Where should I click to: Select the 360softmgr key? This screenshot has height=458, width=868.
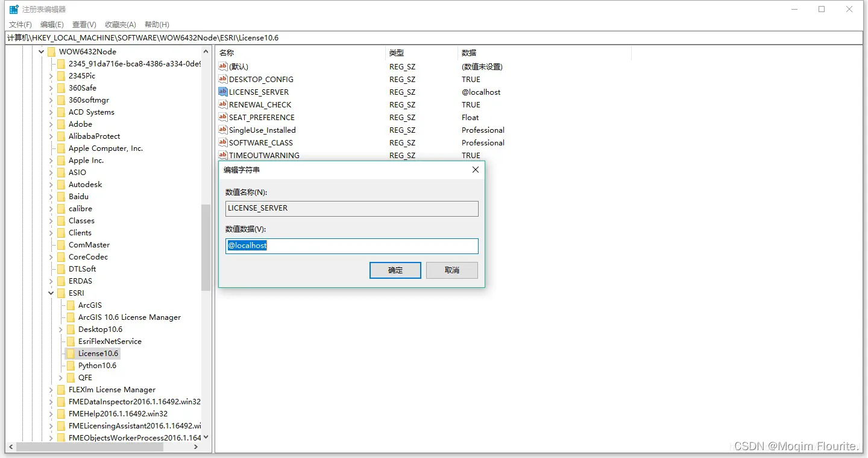click(x=89, y=100)
